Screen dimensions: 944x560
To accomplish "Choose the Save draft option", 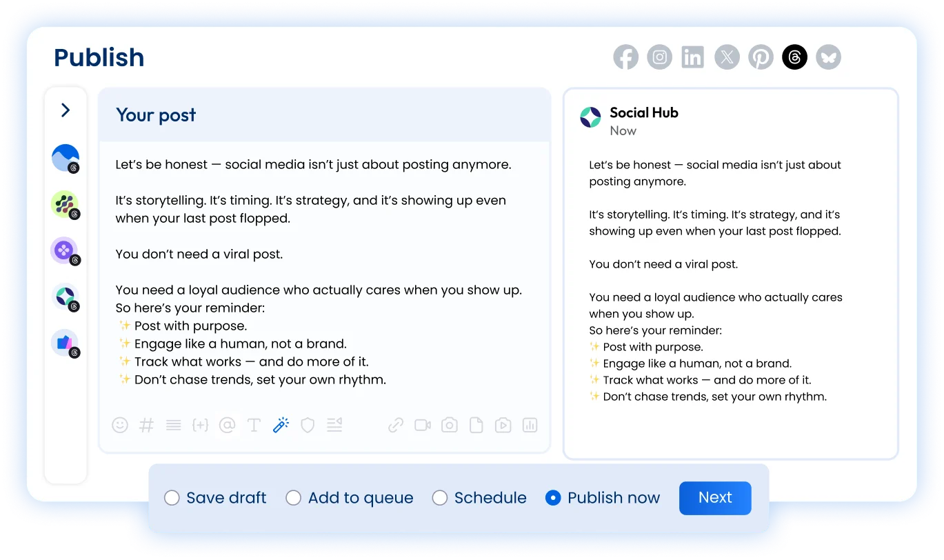I will pos(172,497).
